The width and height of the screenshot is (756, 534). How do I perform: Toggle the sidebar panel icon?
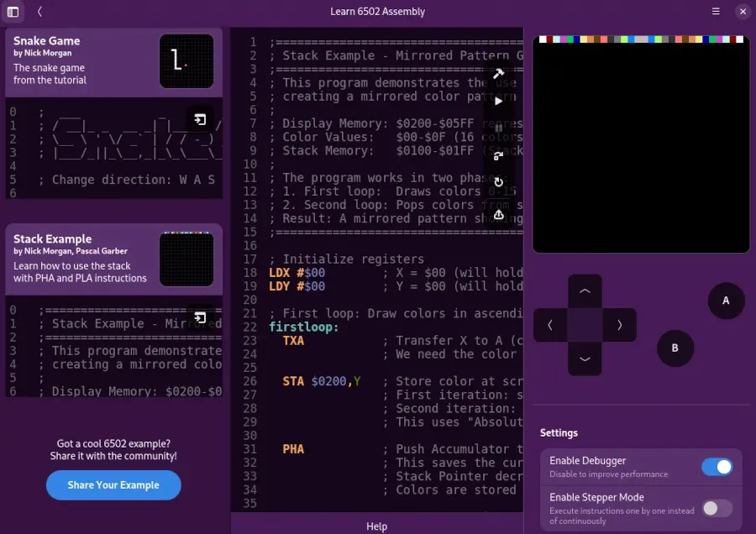pos(13,12)
